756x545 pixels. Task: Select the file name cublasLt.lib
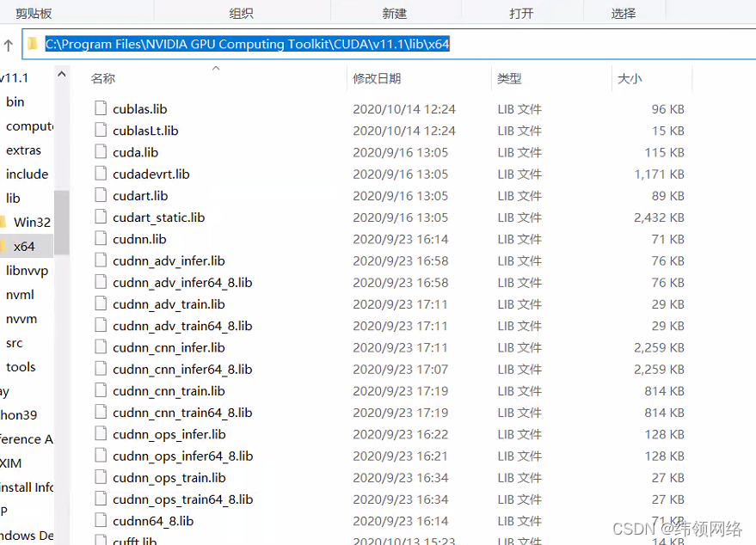(x=145, y=131)
